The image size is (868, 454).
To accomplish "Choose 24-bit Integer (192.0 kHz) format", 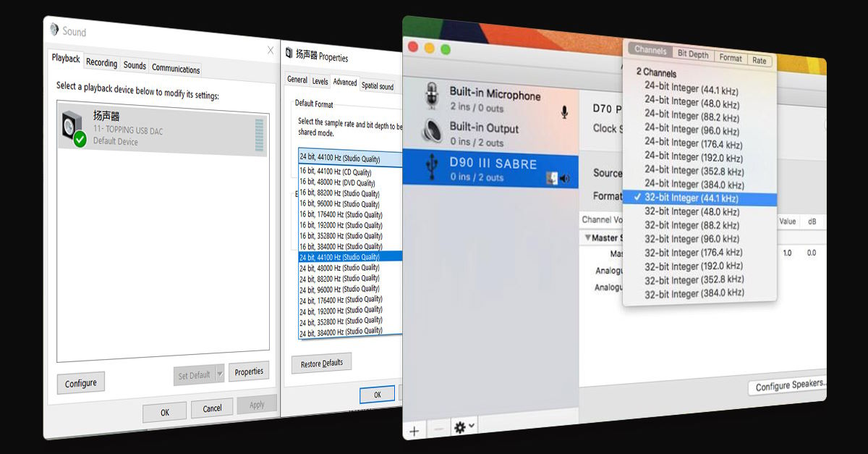I will (x=693, y=157).
